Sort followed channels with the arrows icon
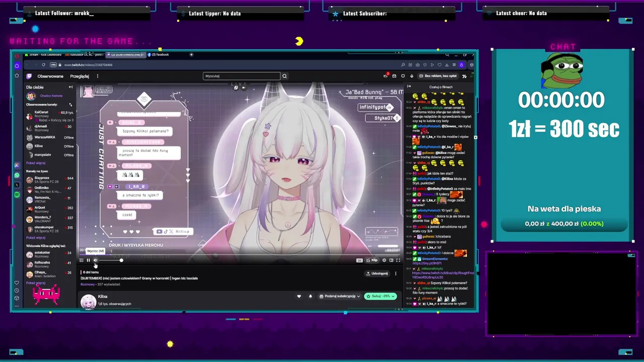 [70, 105]
